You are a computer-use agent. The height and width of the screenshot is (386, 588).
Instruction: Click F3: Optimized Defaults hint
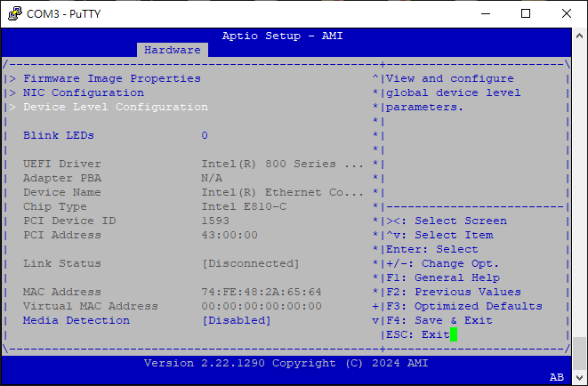[x=464, y=306]
